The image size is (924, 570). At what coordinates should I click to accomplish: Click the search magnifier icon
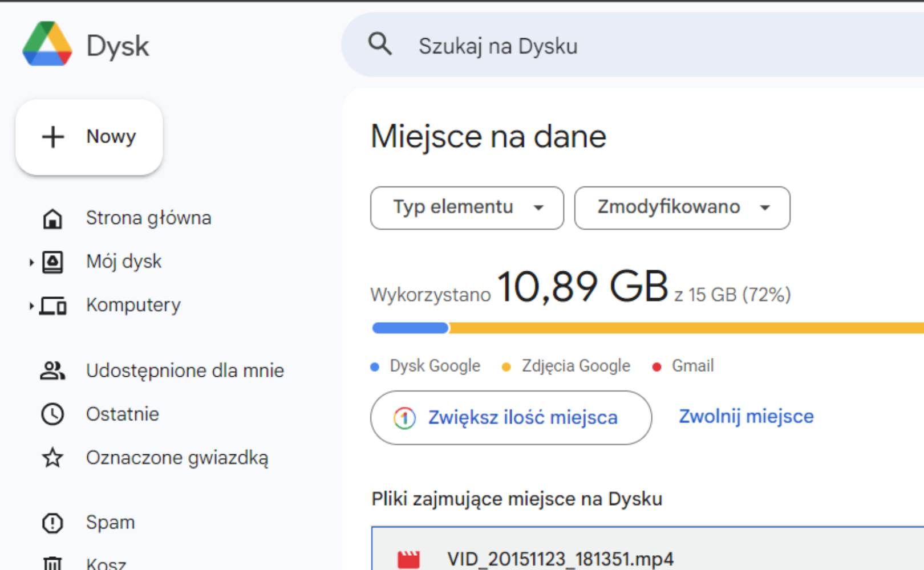[x=380, y=43]
